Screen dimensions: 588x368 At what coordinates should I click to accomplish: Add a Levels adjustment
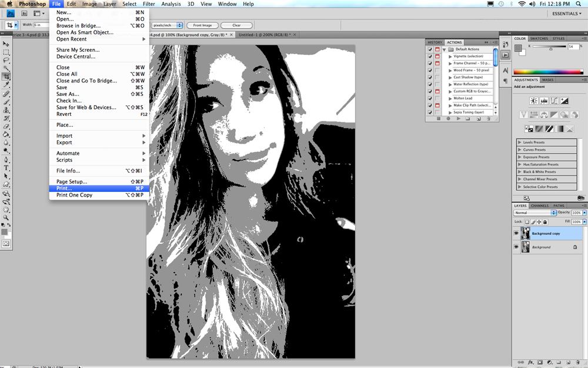point(544,101)
